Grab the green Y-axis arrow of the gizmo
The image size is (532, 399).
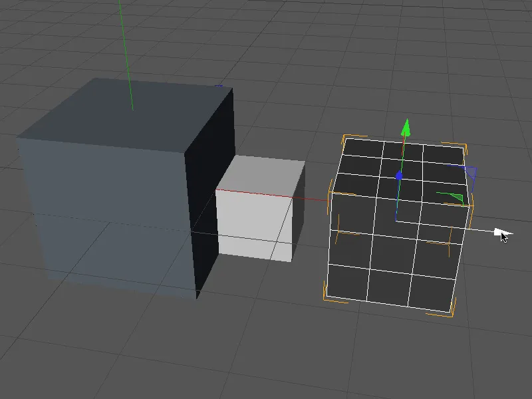point(406,128)
